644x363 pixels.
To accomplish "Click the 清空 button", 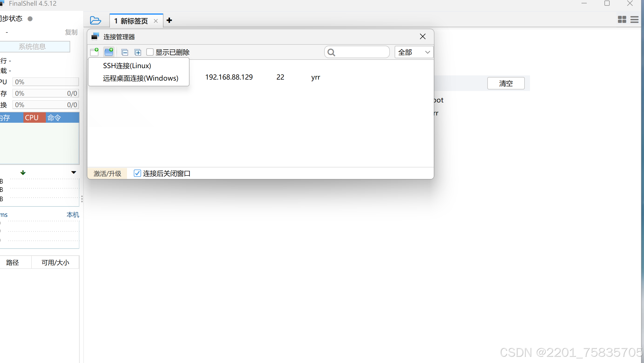I will click(506, 83).
